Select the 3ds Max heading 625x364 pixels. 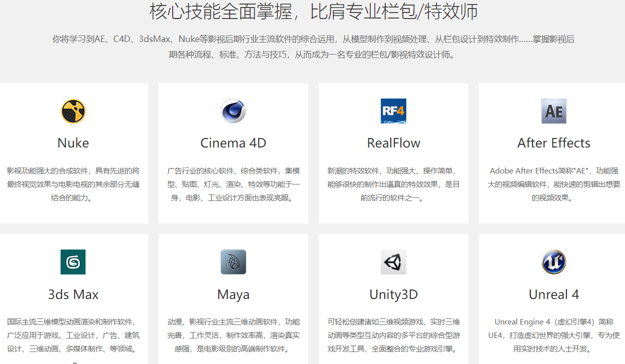click(x=73, y=294)
